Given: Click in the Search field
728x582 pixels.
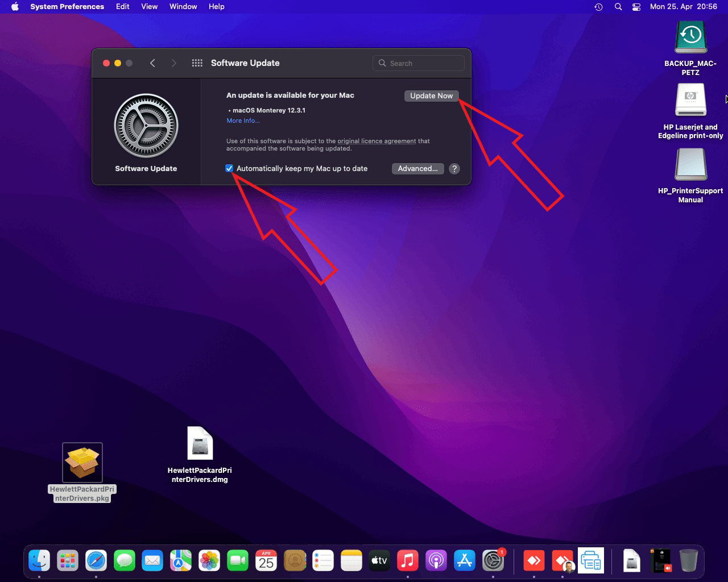Looking at the screenshot, I should [x=419, y=63].
